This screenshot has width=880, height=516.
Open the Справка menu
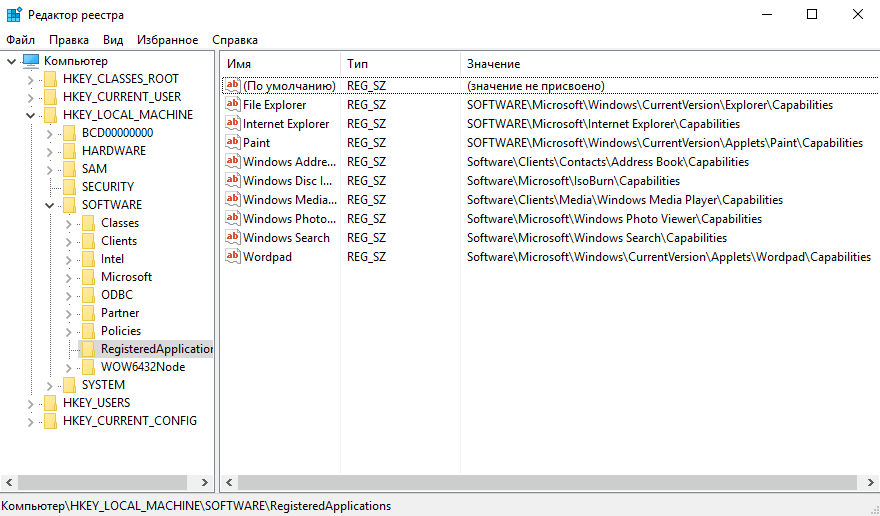[235, 40]
